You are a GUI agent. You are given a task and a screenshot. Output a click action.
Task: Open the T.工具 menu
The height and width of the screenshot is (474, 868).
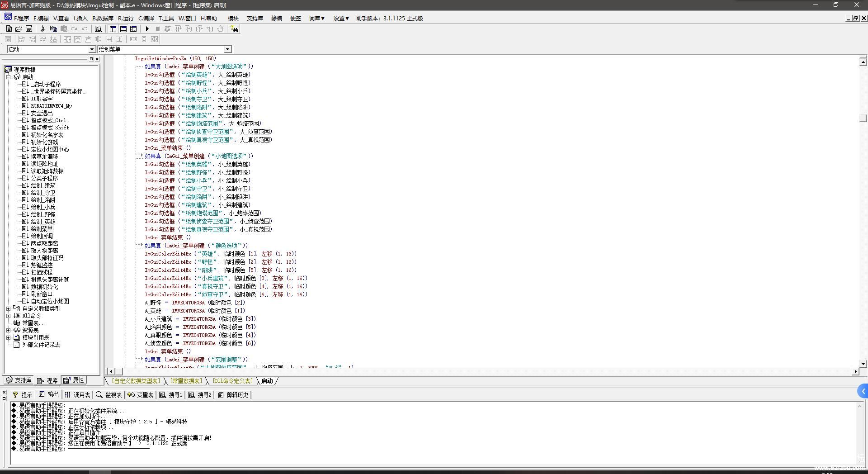tap(166, 19)
